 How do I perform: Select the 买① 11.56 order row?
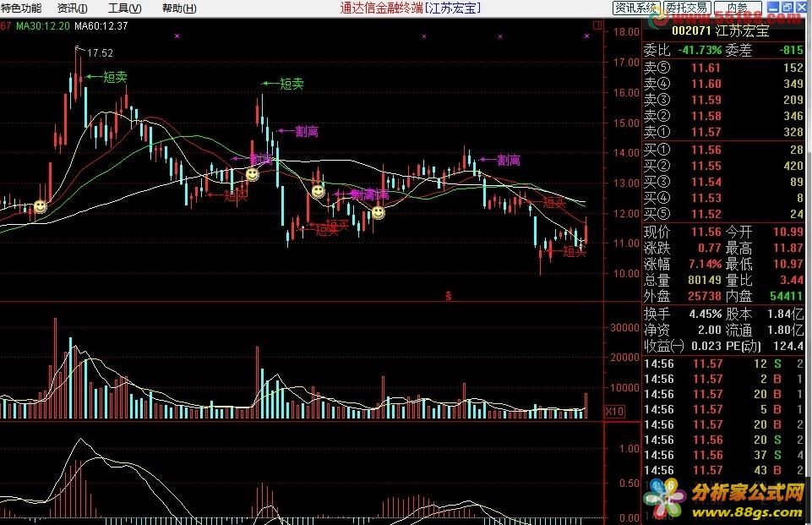pos(723,150)
